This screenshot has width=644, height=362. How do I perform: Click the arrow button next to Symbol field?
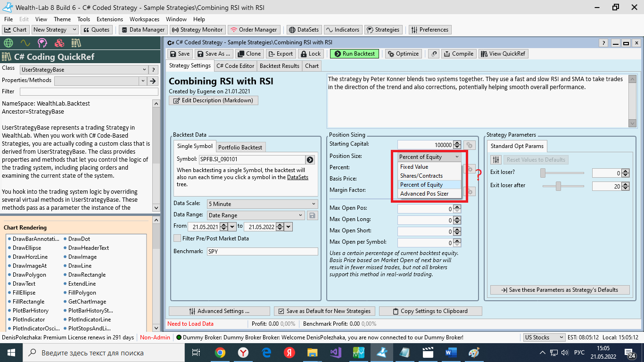pos(310,160)
